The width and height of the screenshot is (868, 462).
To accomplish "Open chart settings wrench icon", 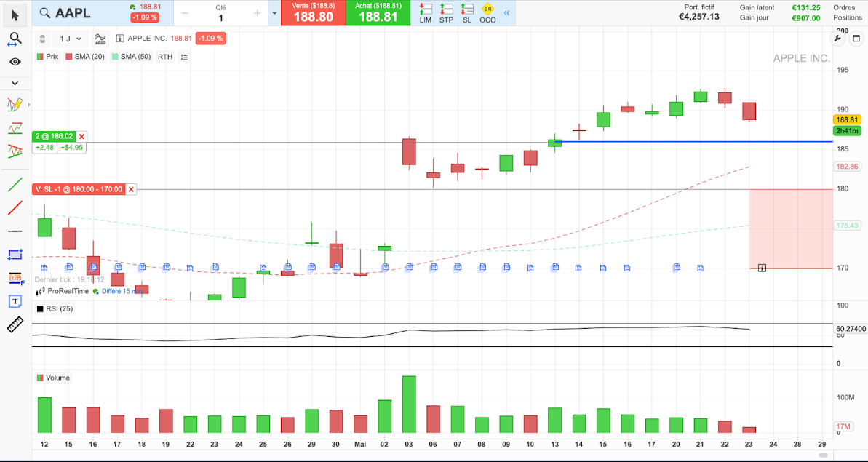I will [837, 39].
